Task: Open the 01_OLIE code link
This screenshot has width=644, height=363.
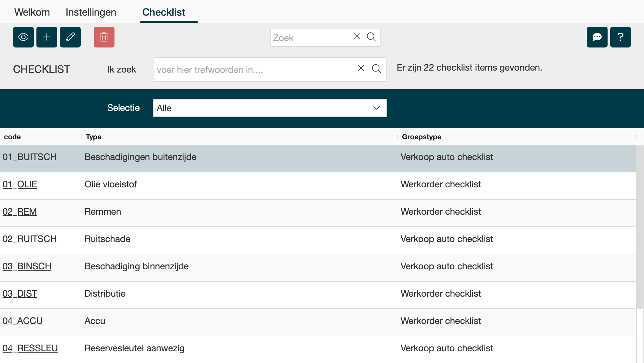Action: 20,184
